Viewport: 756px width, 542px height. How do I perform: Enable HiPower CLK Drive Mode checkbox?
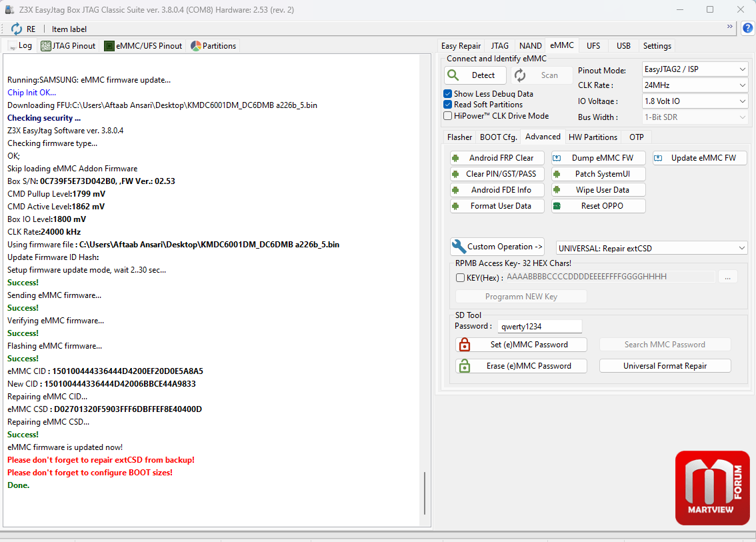coord(447,116)
